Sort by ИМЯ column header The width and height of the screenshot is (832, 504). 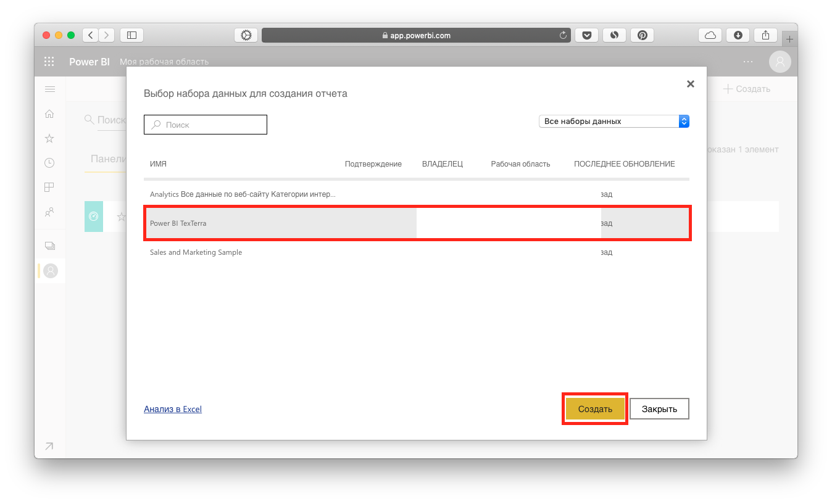(159, 164)
